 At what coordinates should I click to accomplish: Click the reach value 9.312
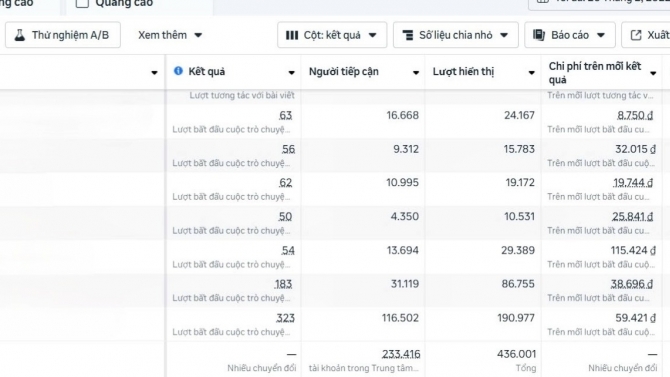coord(406,149)
